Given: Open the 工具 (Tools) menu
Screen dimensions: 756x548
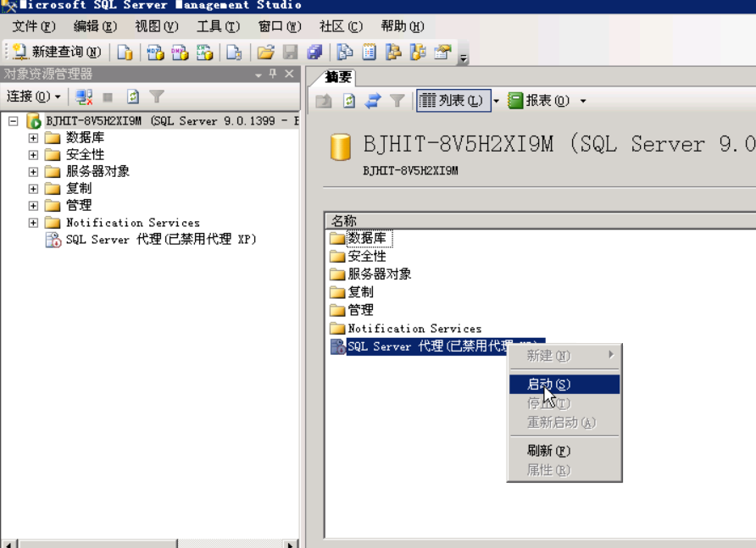Looking at the screenshot, I should click(x=218, y=26).
